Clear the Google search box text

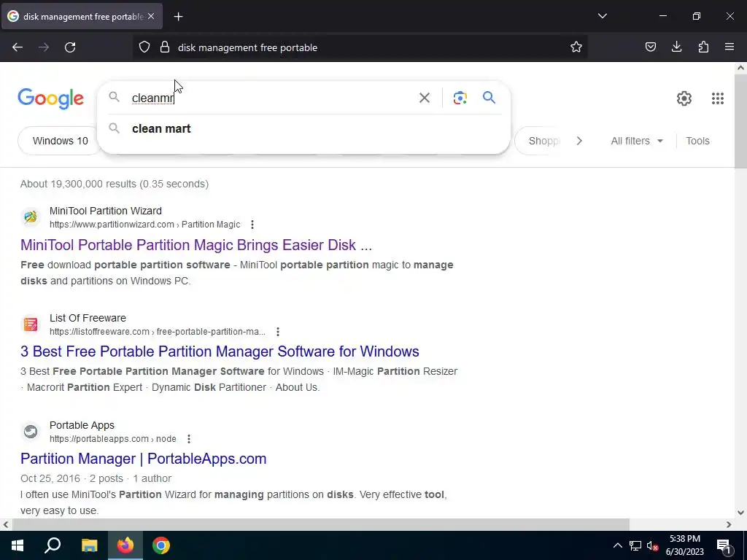[x=424, y=98]
